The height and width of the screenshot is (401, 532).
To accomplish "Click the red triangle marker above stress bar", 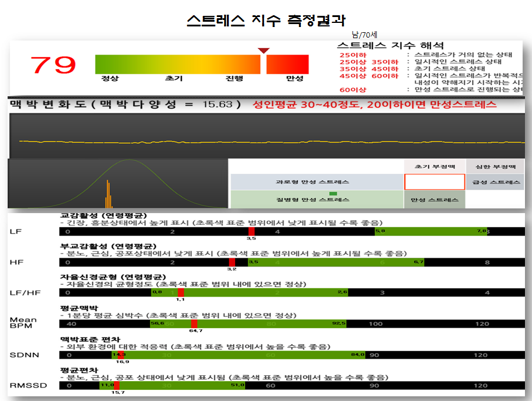I will click(x=263, y=50).
